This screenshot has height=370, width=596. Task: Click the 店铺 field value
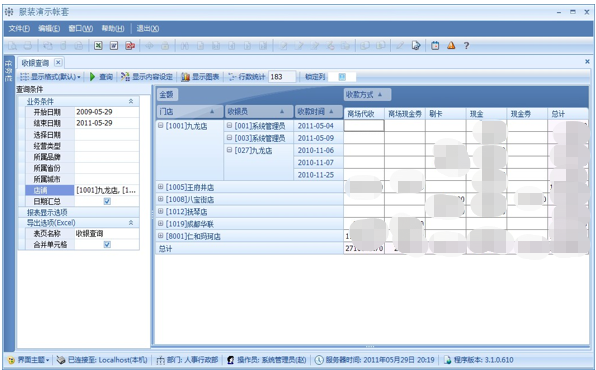(x=107, y=190)
